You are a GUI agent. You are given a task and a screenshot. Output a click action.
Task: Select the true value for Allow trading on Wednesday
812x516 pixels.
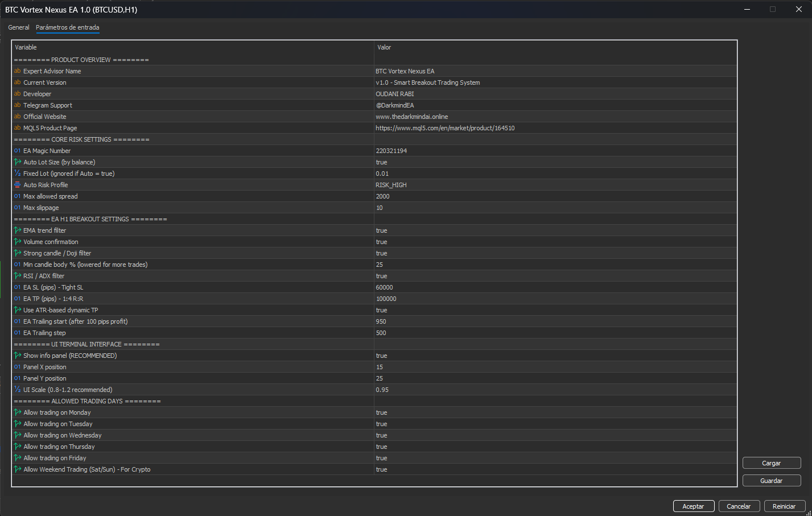[381, 435]
